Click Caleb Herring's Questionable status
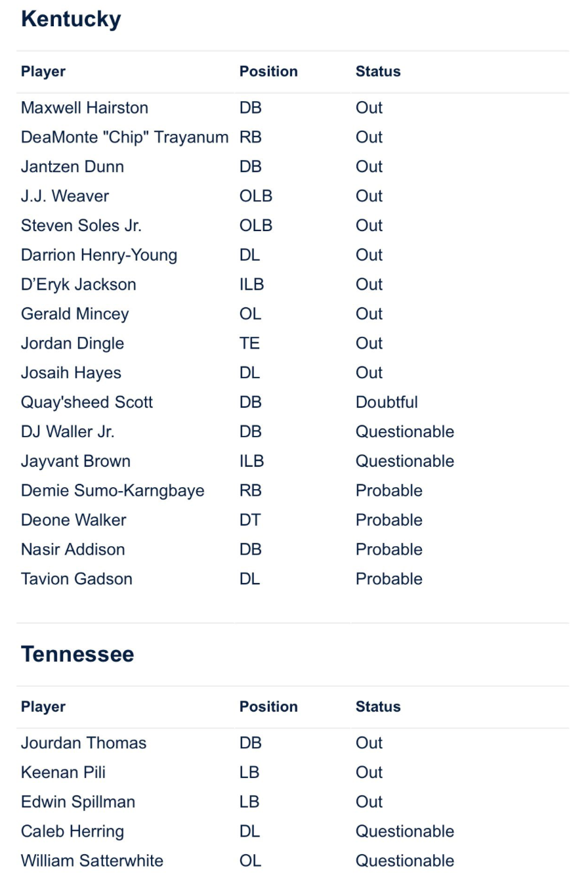 405,831
